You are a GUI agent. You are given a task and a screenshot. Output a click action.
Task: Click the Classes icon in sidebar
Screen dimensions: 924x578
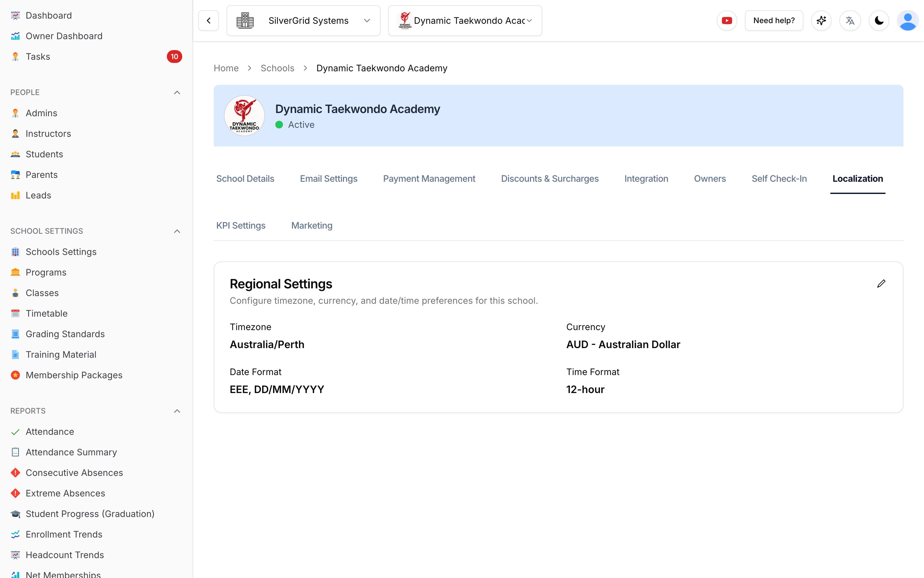point(15,293)
